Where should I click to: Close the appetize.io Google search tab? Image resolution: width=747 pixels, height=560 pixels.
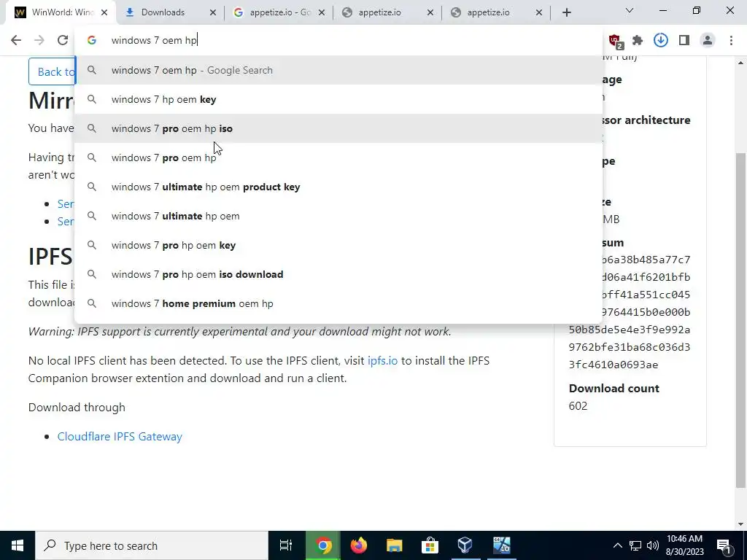[322, 12]
